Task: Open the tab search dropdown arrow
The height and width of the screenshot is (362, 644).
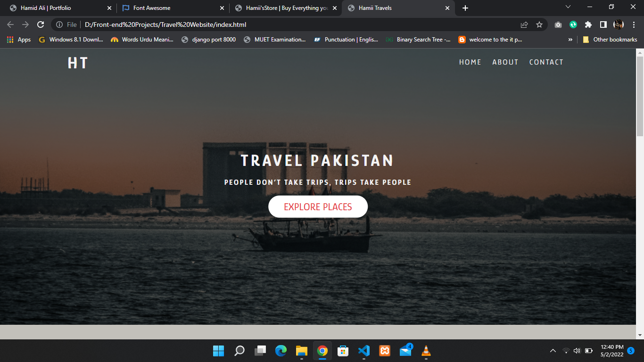Action: coord(568,7)
